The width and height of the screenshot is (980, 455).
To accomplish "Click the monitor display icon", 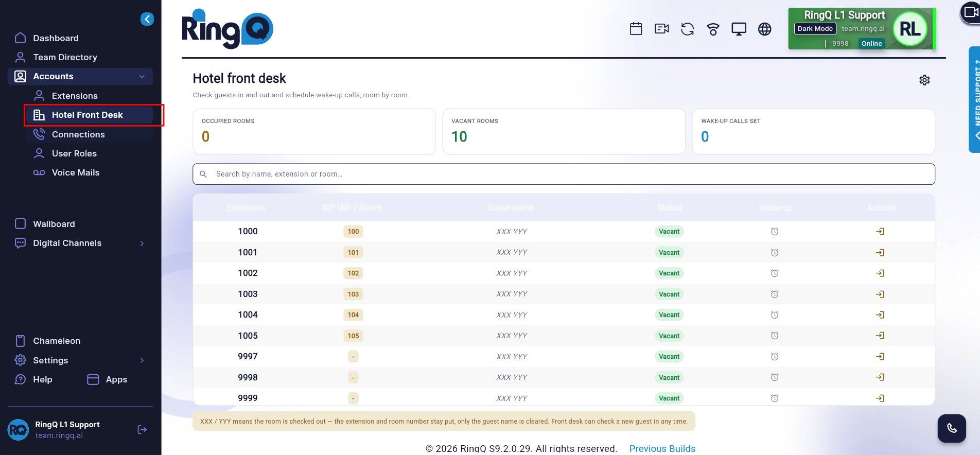I will point(739,29).
